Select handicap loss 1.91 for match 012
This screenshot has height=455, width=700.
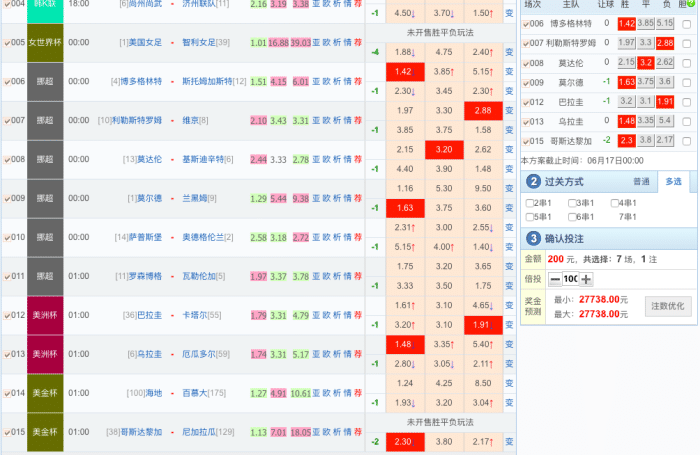pos(483,325)
